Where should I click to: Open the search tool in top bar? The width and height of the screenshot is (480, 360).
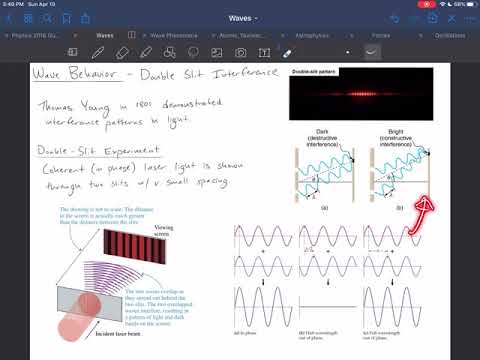point(47,19)
